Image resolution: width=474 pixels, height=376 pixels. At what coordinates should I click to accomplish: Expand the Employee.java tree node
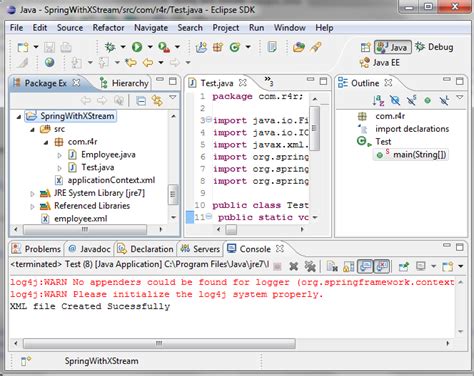59,155
